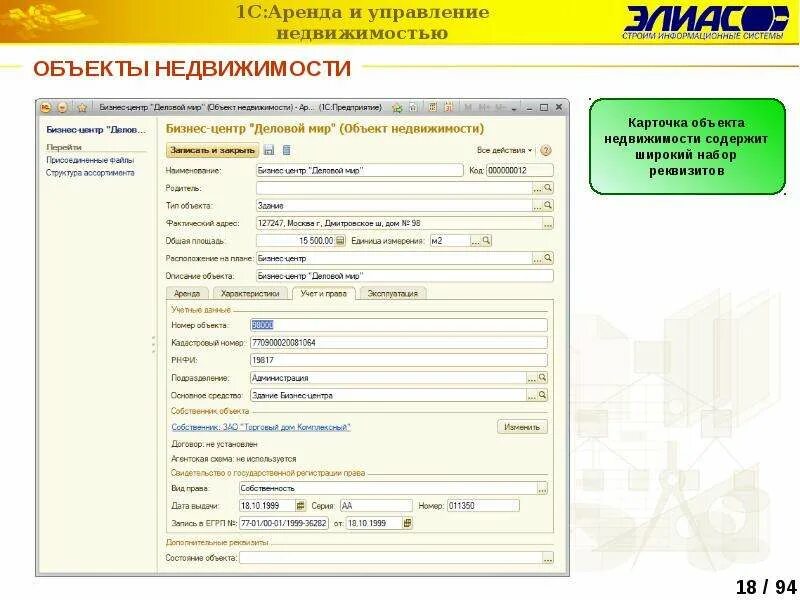Open the calendar icon in title bar
Image resolution: width=800 pixels, height=600 pixels.
(449, 107)
